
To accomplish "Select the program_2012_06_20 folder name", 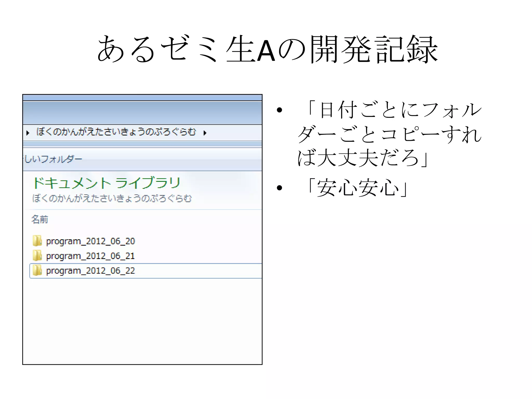I will tap(90, 241).
